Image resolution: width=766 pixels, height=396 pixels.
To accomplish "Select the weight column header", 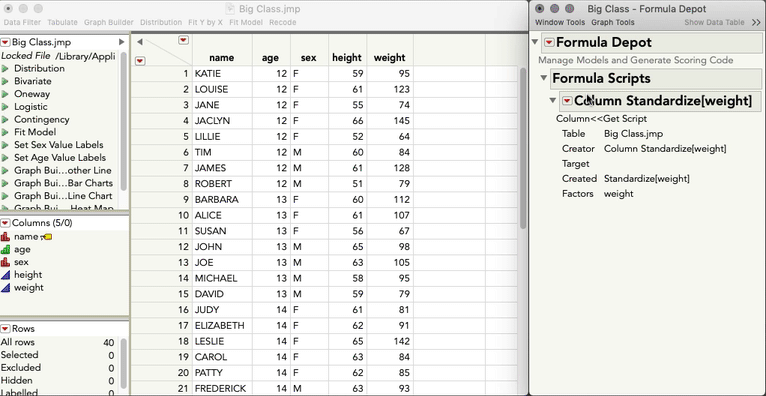I will tap(390, 58).
